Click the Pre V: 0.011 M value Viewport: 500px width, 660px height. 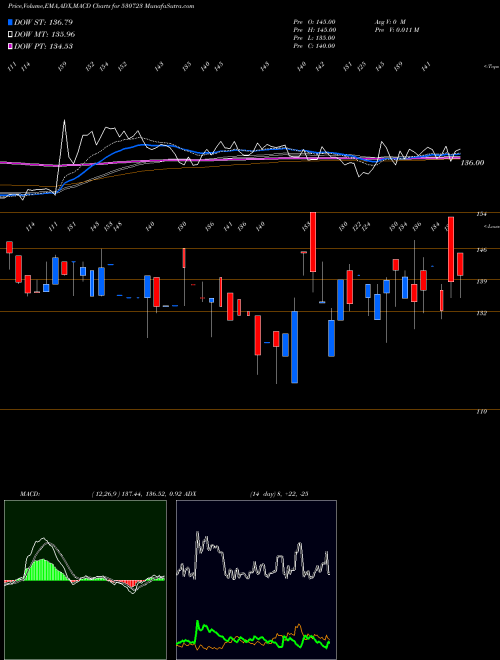[396, 30]
